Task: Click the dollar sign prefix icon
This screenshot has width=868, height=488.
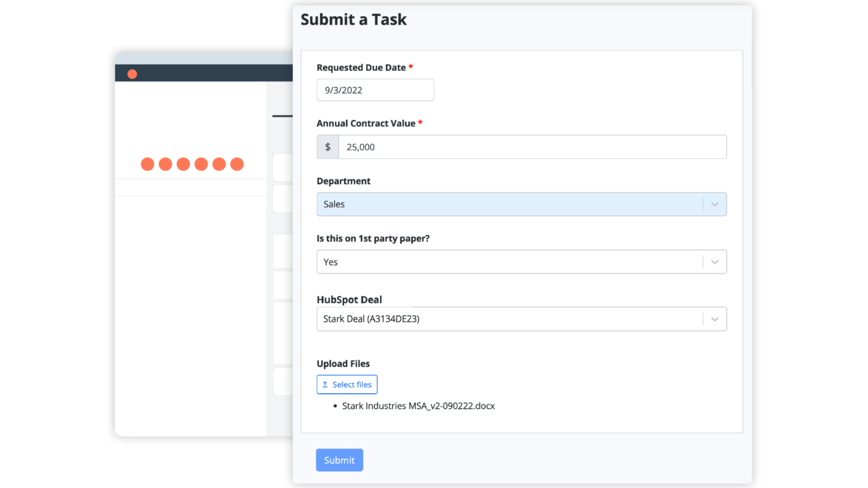Action: pos(328,147)
